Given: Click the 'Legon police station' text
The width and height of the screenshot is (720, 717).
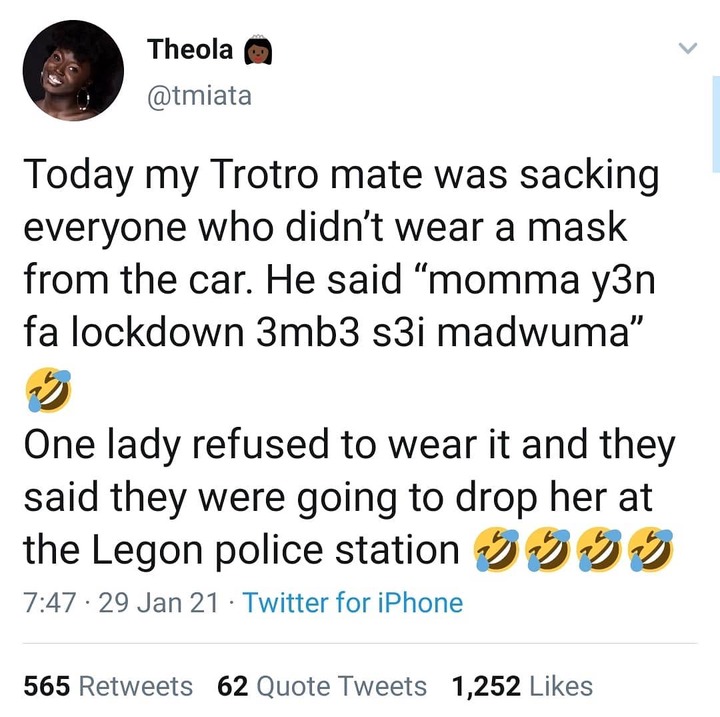Looking at the screenshot, I should [x=276, y=550].
